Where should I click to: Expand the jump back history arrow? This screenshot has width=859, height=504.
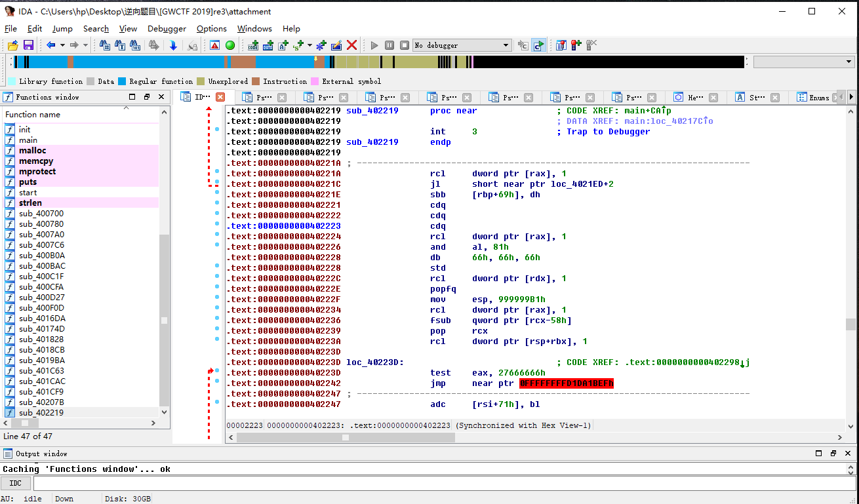62,45
